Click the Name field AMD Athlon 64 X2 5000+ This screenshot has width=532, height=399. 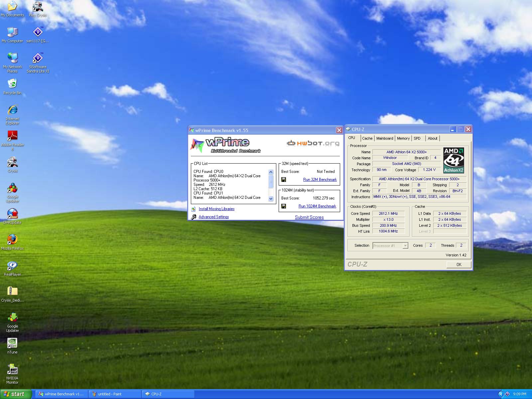click(x=406, y=152)
